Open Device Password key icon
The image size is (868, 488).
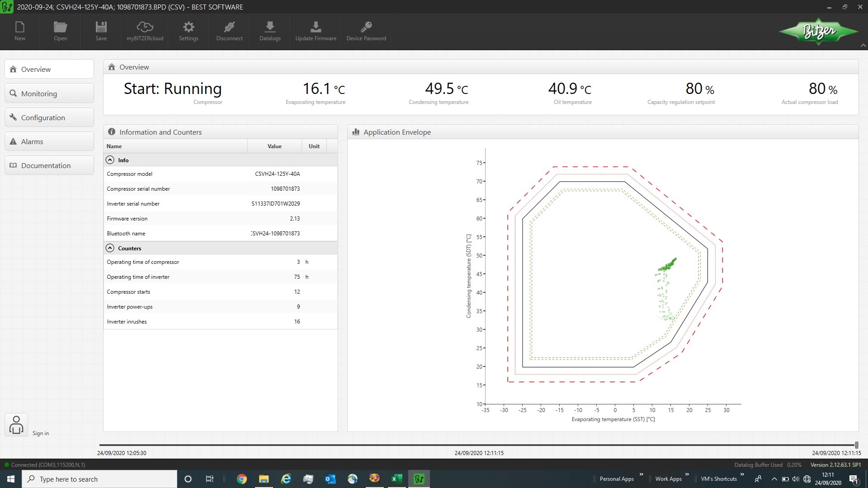click(x=366, y=31)
